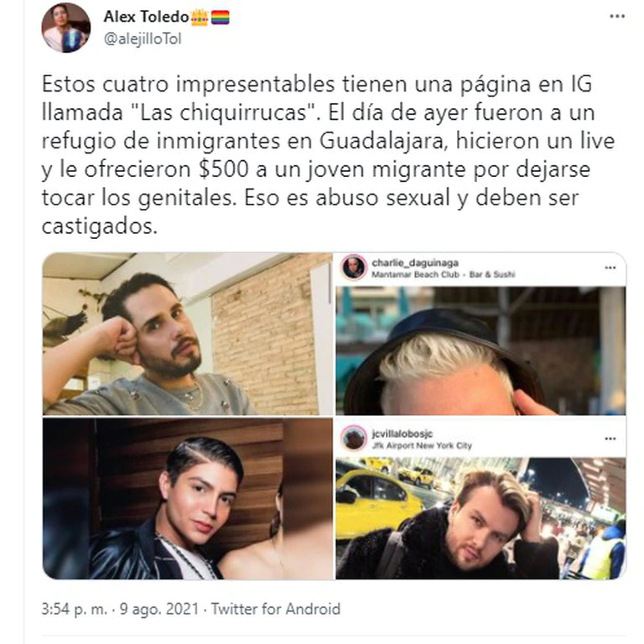
Task: Open the Jfk Airport New York City location
Action: 422,445
